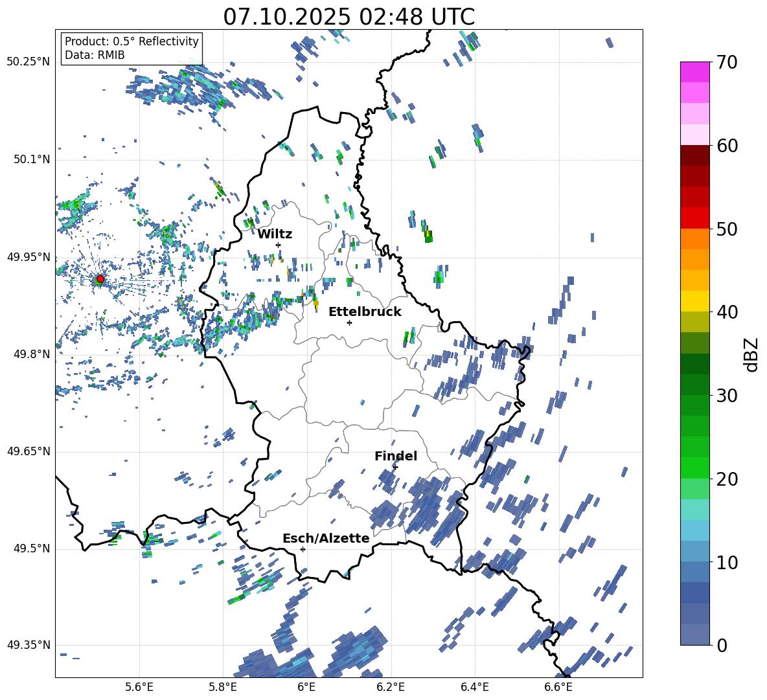Click the dark green colorbar swatch at 30

click(x=694, y=385)
